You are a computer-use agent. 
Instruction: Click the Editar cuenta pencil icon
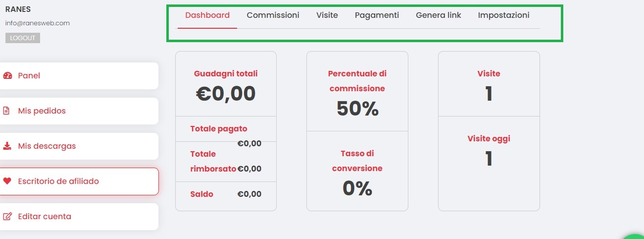click(7, 217)
